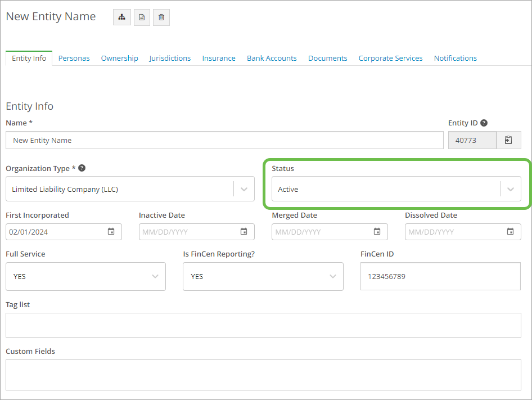Viewport: 532px width, 400px height.
Task: Open the Corporate Services tab
Action: point(390,59)
